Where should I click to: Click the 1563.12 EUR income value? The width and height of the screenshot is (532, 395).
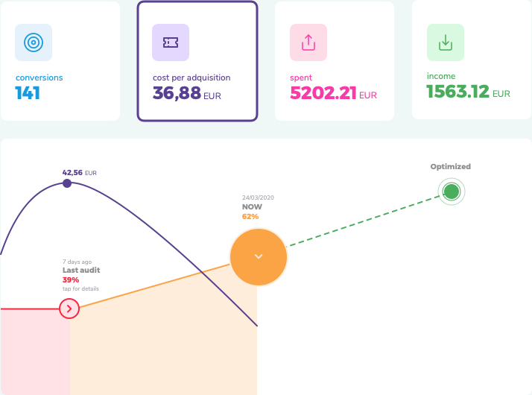click(x=469, y=92)
